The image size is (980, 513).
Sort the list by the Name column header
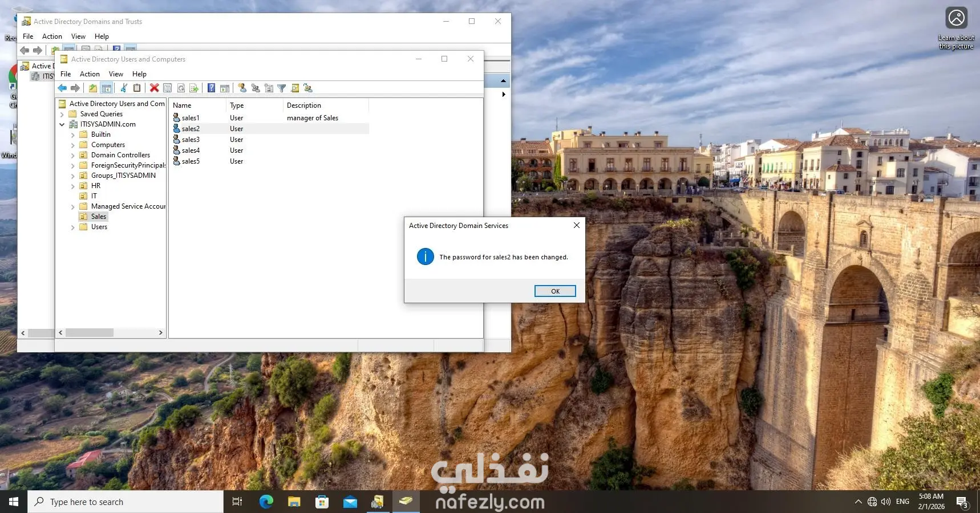[x=197, y=105]
